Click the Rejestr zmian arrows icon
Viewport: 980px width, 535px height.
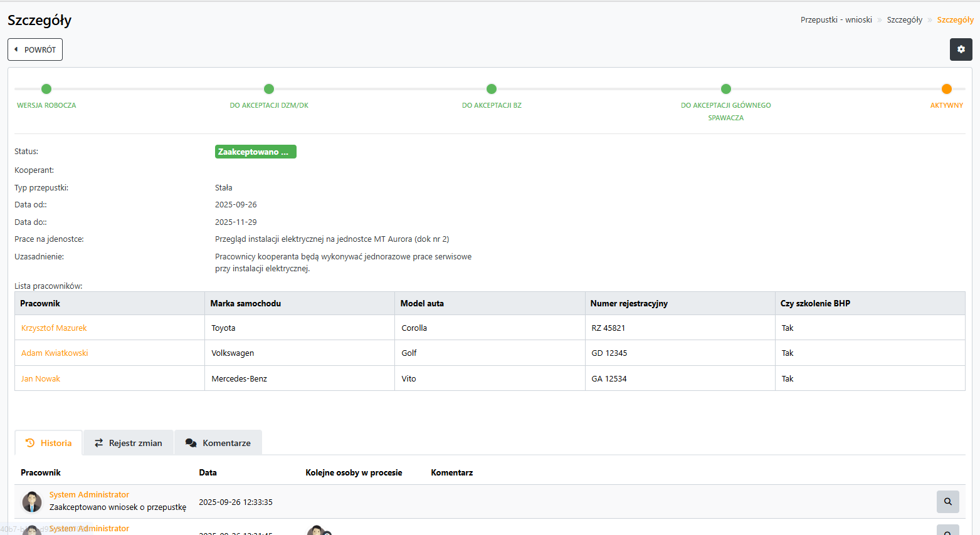[x=99, y=443]
